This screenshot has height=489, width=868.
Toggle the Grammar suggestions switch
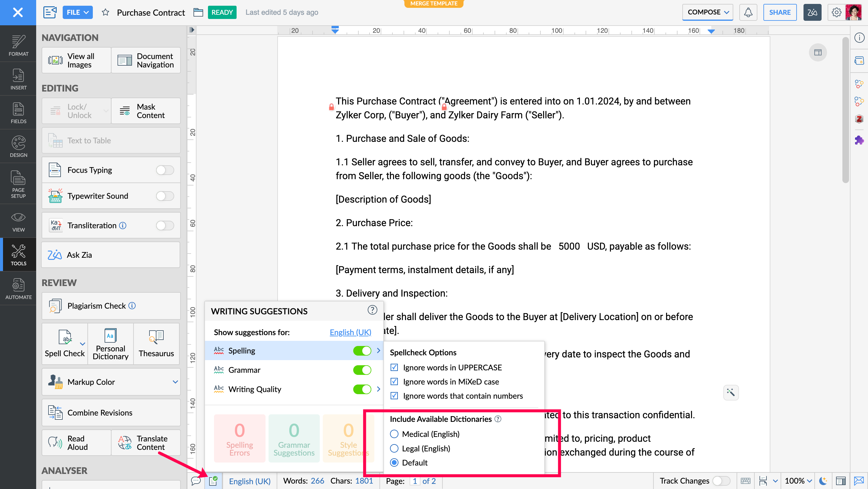pyautogui.click(x=362, y=370)
